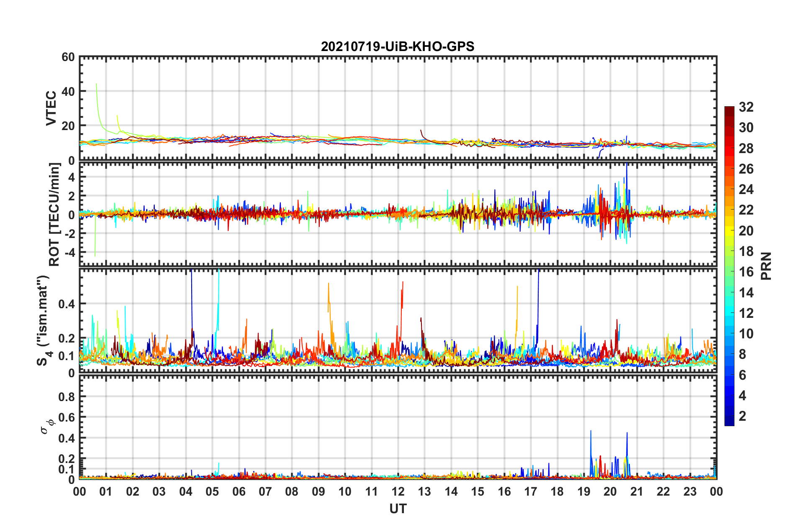Viewport: 796px width, 532px height.
Task: Click the 07 hour tick on UT axis
Action: coord(265,492)
